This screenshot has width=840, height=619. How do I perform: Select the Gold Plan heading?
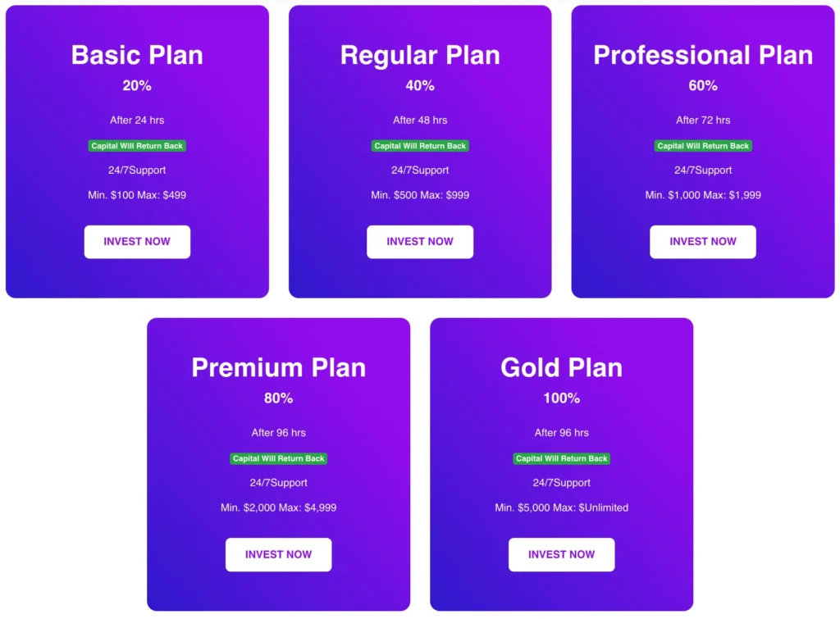[561, 367]
